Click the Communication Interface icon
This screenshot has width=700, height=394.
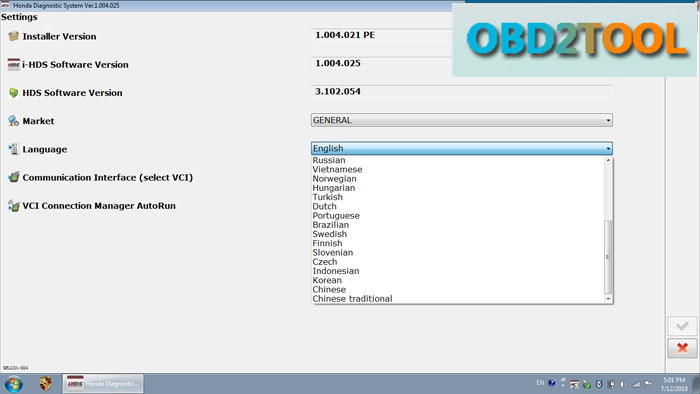(x=13, y=177)
